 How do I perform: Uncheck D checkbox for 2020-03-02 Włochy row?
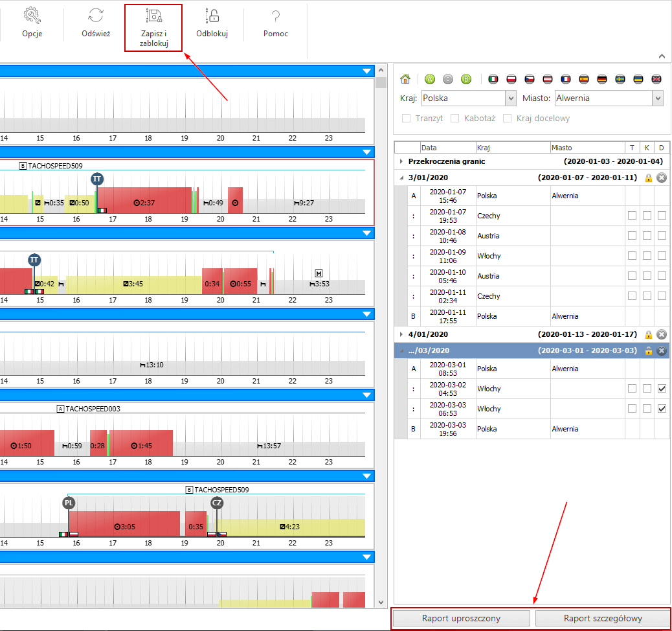[662, 389]
